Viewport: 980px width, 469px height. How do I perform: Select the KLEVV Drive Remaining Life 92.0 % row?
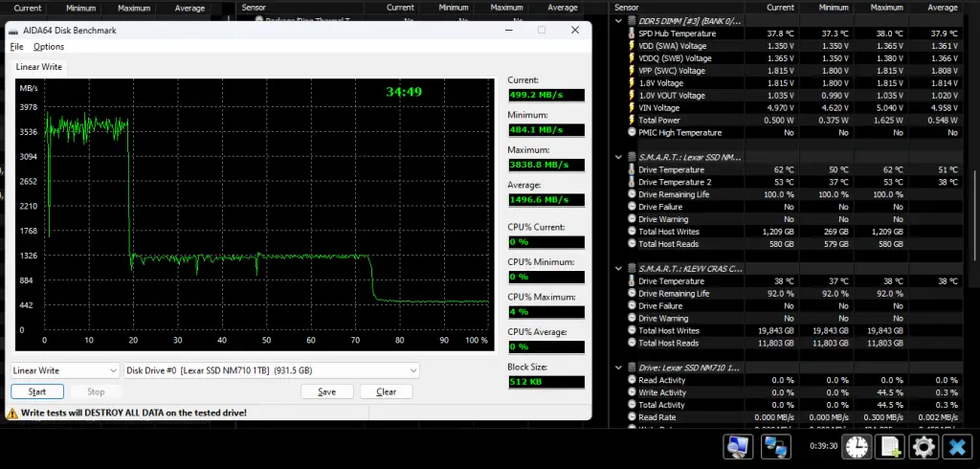coord(788,293)
